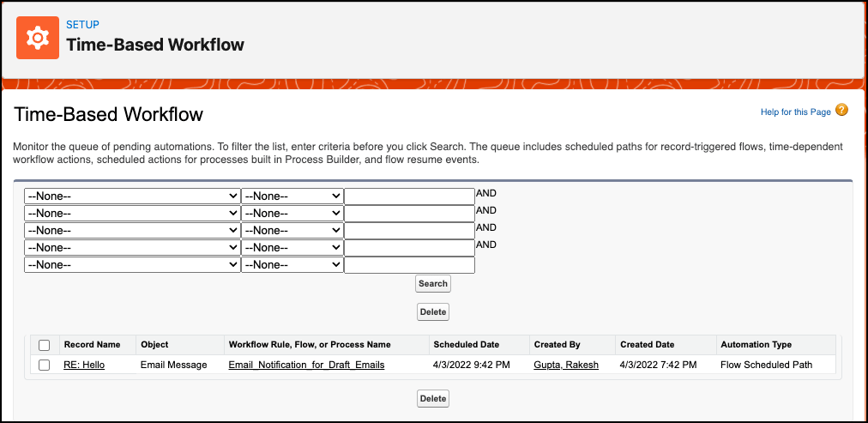This screenshot has width=868, height=423.
Task: Click the Search button
Action: click(x=433, y=283)
